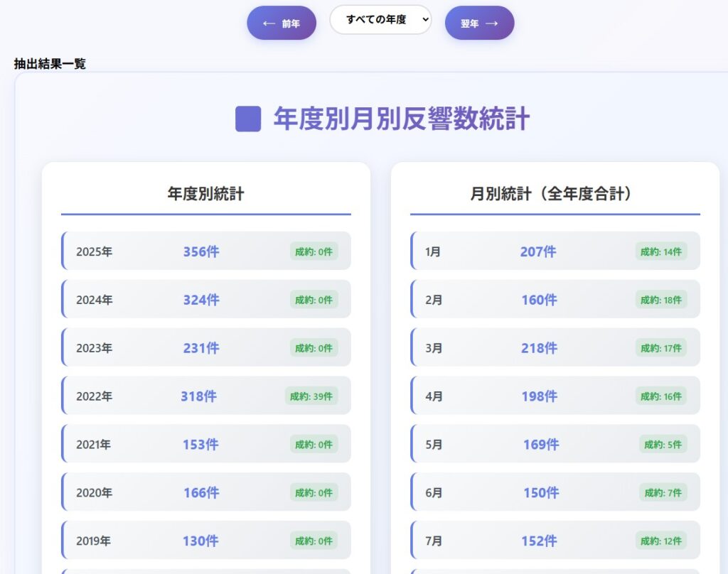The image size is (728, 574).
Task: Click the purple square icon beside the title
Action: tap(248, 119)
